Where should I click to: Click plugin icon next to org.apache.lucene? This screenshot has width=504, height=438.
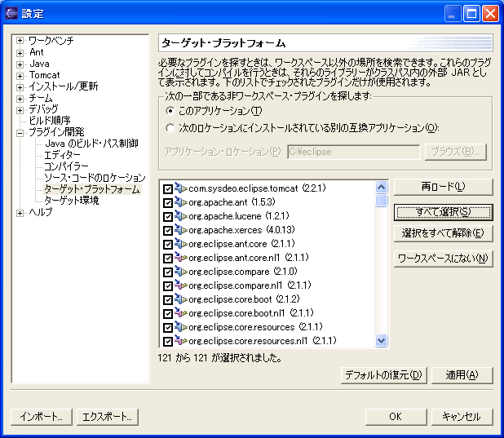(x=181, y=216)
